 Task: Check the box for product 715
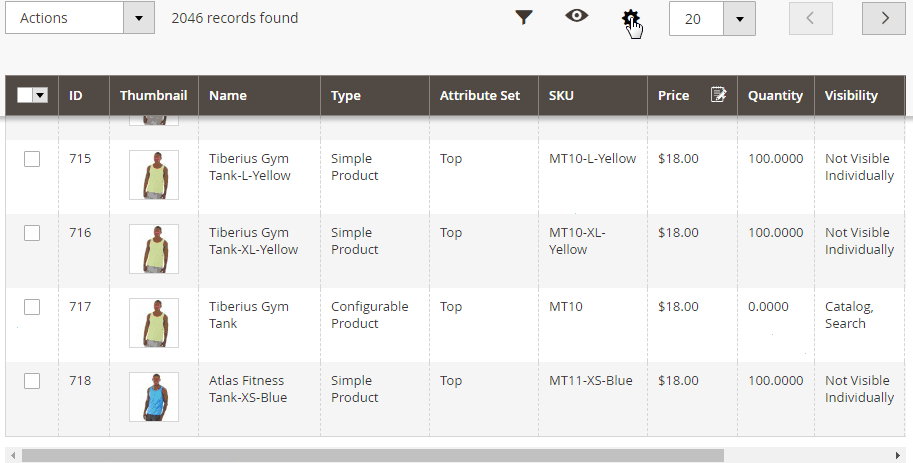(x=32, y=159)
